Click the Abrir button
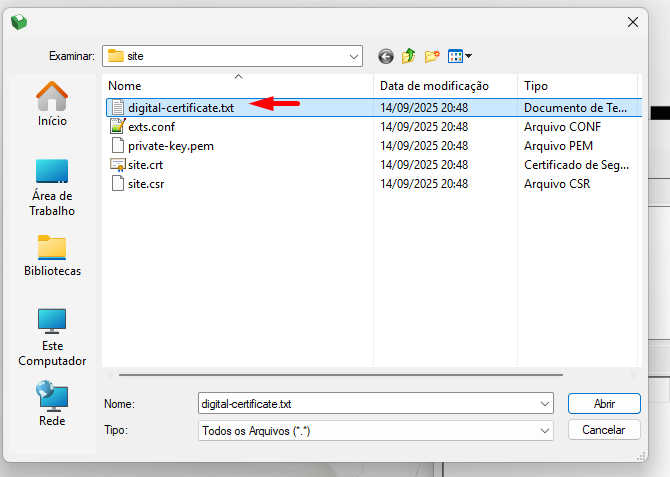 point(603,403)
